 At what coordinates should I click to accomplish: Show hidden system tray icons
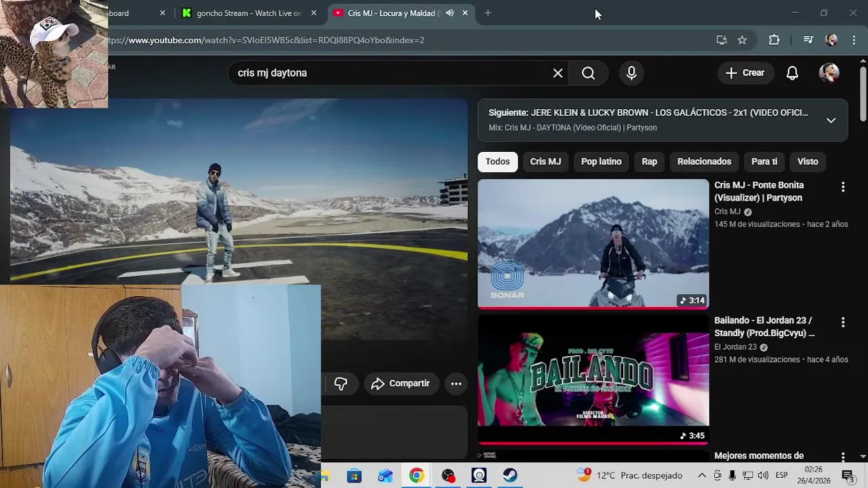click(x=702, y=476)
